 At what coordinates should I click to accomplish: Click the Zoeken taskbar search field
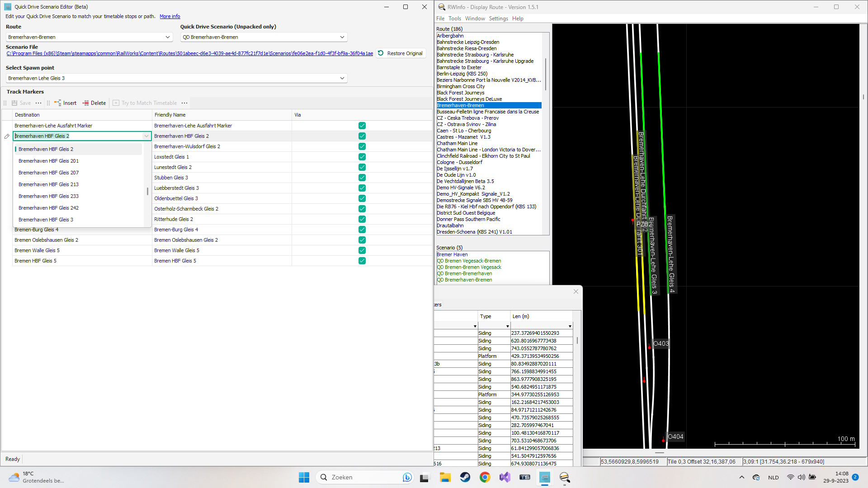(365, 477)
